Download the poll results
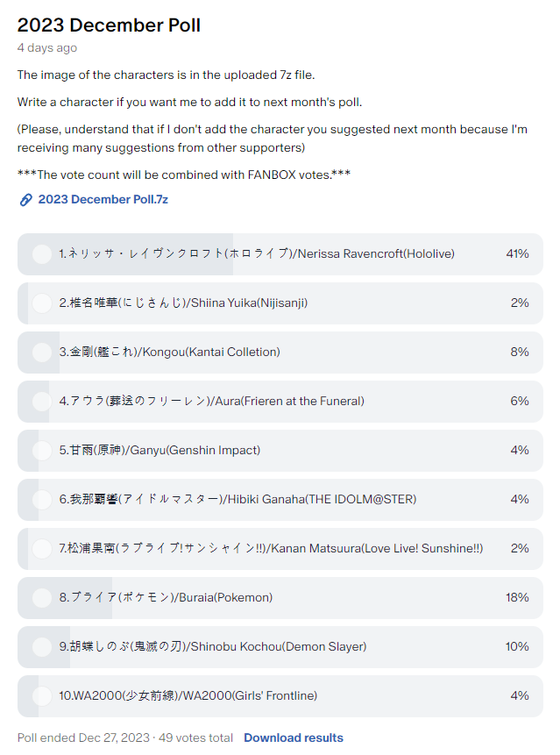The width and height of the screenshot is (560, 755). tap(294, 737)
